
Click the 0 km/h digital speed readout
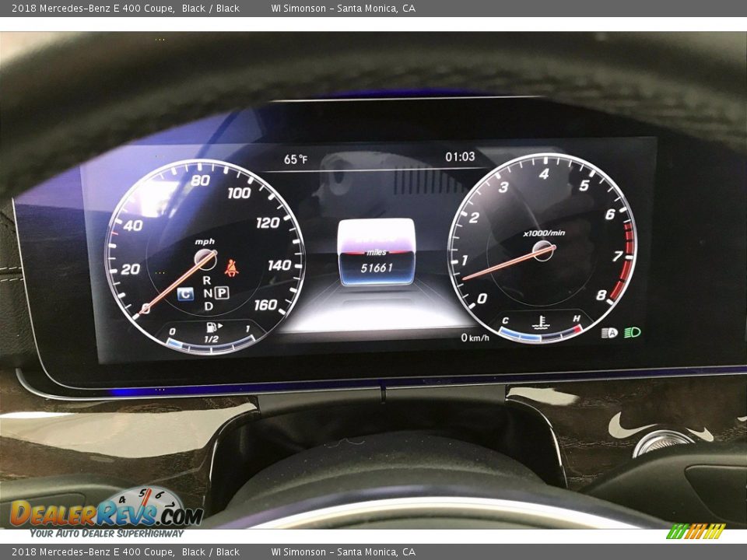(x=475, y=338)
